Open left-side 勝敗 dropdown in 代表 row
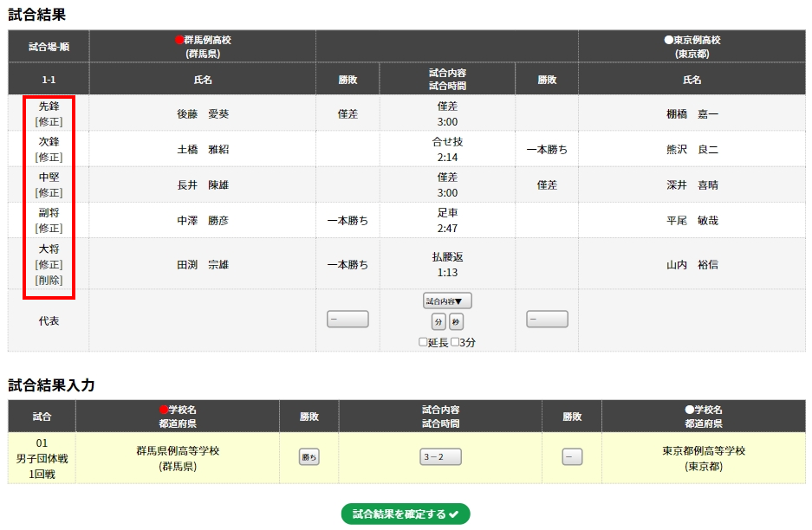Viewport: 812px width, 530px height. coord(348,320)
